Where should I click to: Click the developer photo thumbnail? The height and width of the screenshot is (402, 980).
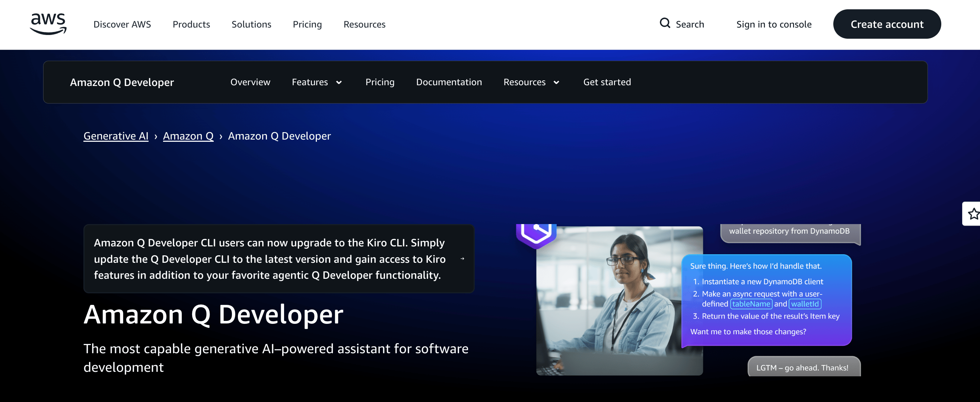pyautogui.click(x=619, y=301)
